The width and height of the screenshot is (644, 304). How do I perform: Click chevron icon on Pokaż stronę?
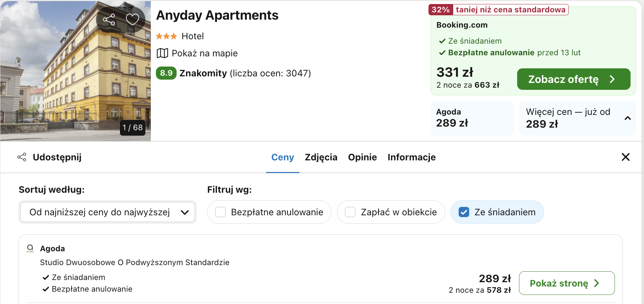point(597,283)
